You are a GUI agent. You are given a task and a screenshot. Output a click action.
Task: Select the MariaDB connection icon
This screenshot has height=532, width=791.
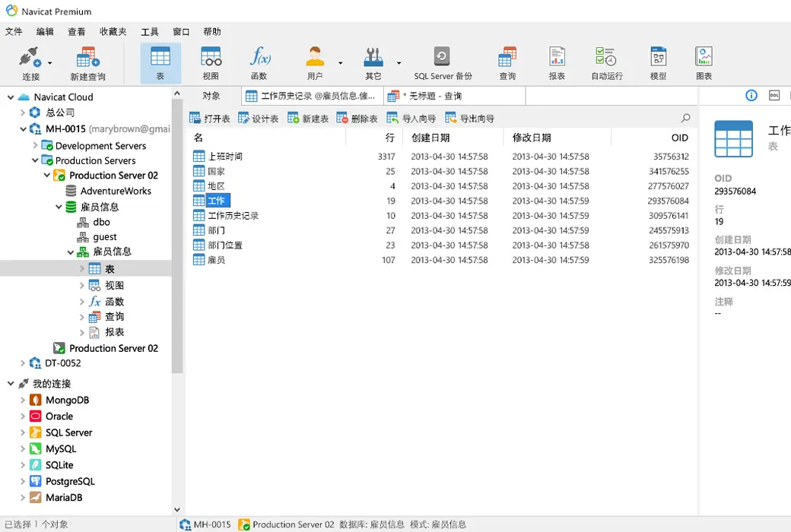tap(35, 497)
